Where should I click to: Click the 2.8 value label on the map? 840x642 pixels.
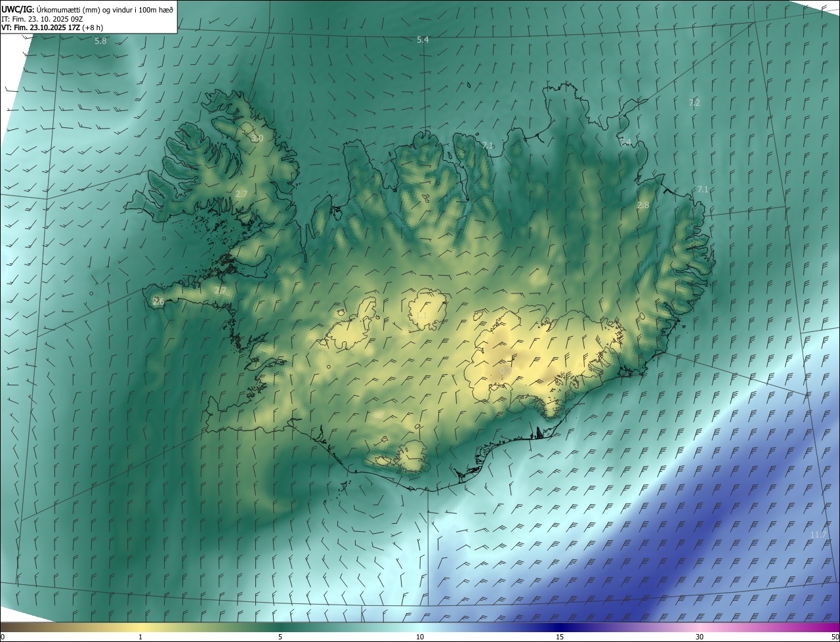643,205
